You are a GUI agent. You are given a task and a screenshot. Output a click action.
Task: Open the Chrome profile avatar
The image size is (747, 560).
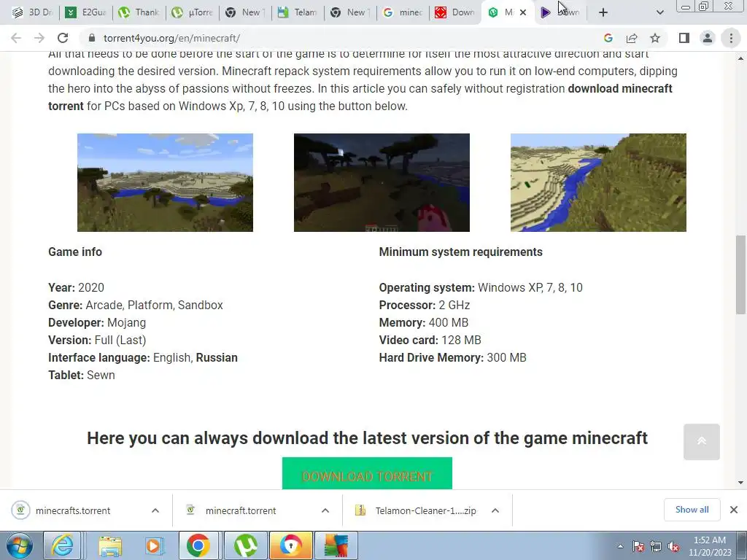click(x=708, y=38)
